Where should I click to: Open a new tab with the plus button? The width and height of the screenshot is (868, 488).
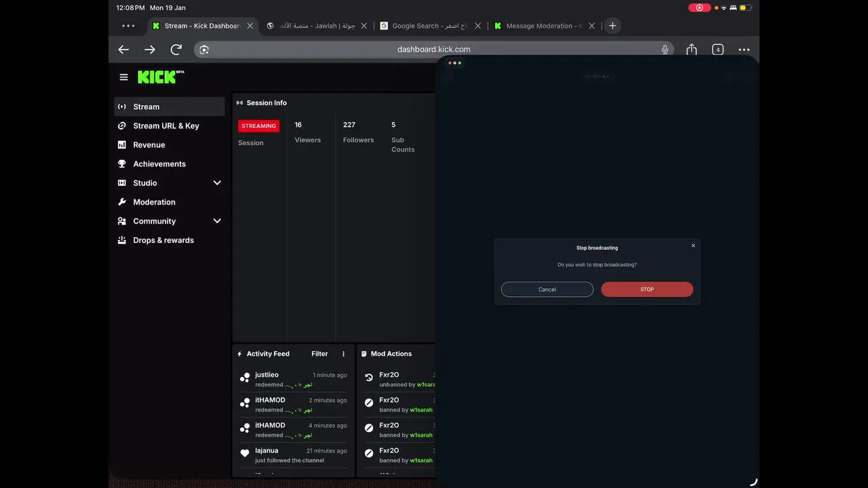[612, 26]
